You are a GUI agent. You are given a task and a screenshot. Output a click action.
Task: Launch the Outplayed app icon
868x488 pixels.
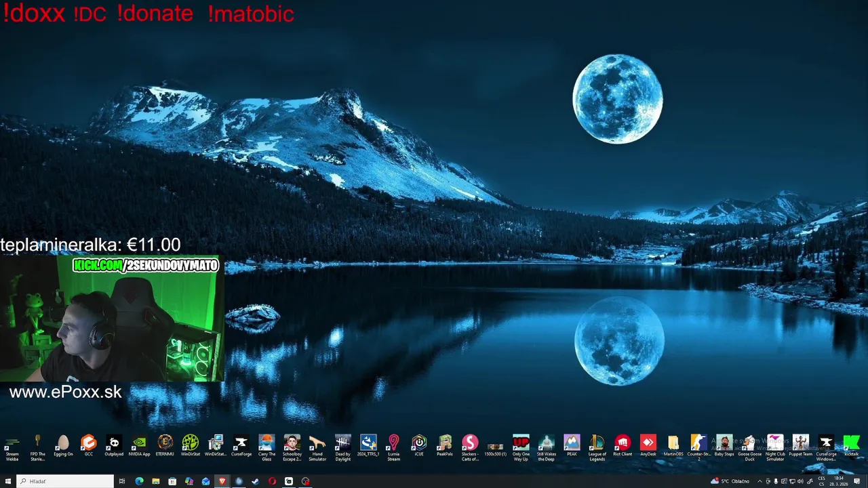point(114,447)
